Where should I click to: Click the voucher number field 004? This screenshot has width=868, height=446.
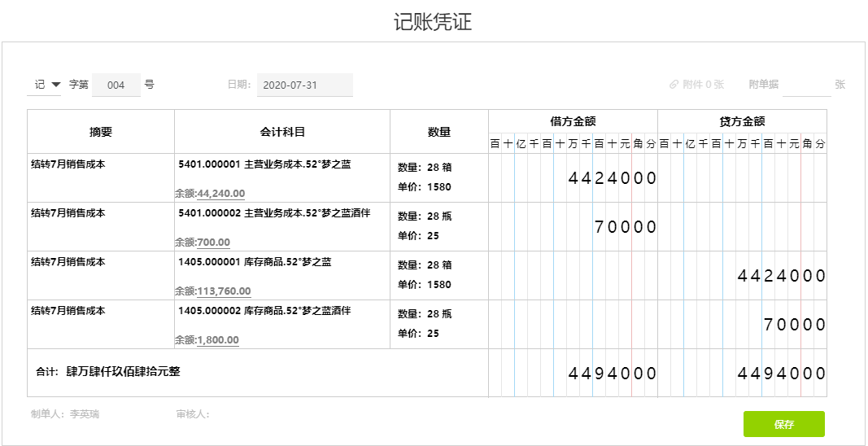(116, 85)
